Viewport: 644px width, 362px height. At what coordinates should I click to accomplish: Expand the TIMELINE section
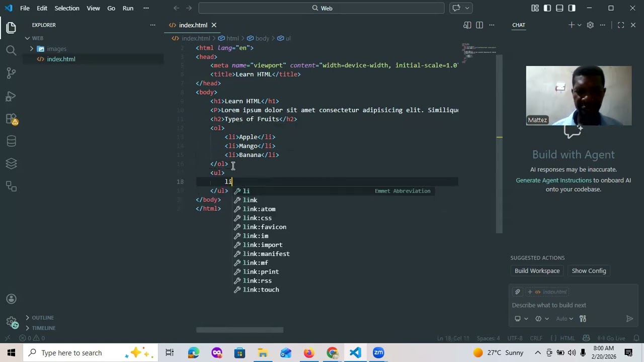point(44,328)
